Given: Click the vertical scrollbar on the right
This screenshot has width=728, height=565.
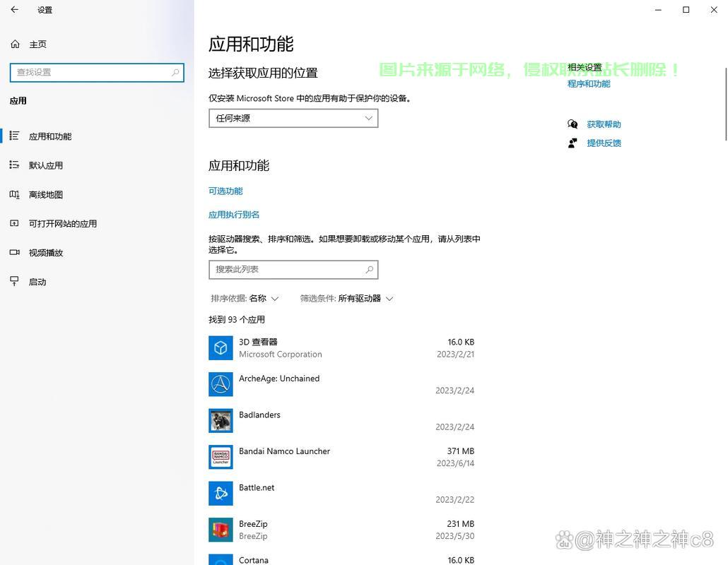Looking at the screenshot, I should click(x=724, y=103).
